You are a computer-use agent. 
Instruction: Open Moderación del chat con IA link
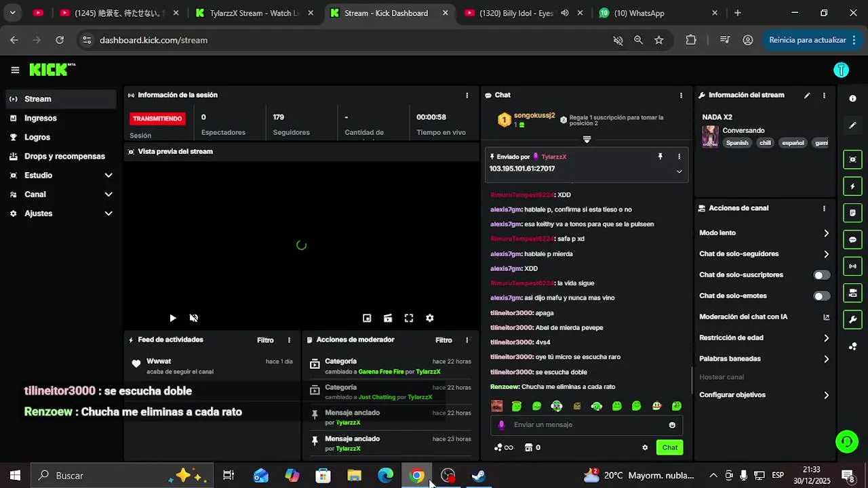point(764,317)
